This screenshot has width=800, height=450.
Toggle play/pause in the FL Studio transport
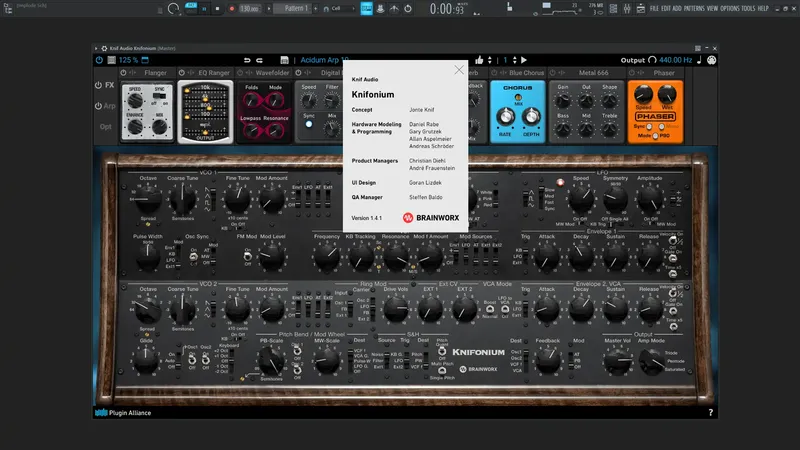(204, 9)
